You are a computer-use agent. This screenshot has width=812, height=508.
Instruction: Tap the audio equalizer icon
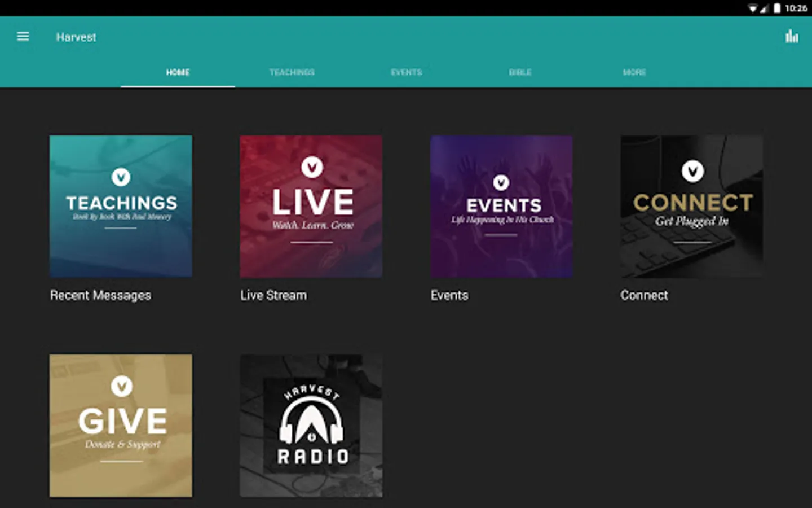click(792, 37)
